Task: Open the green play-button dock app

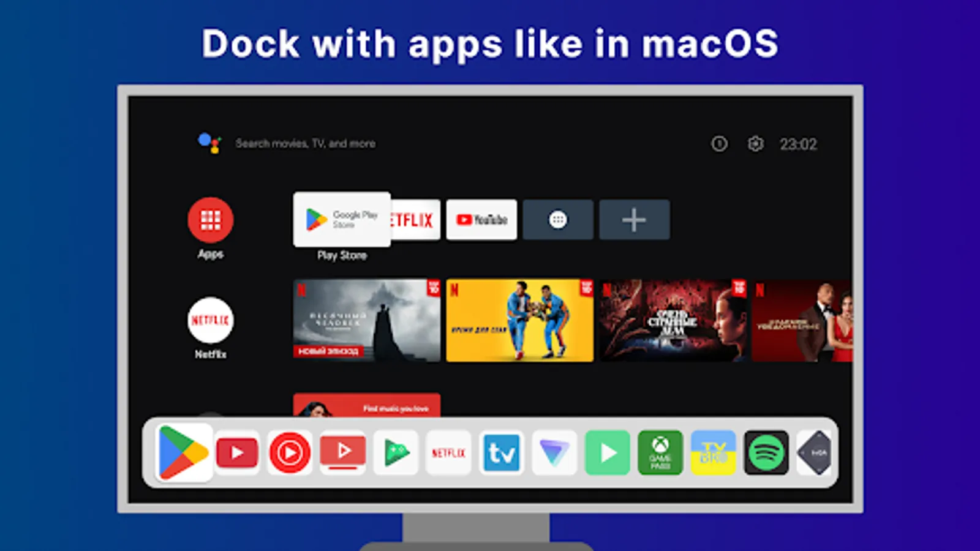Action: [x=607, y=453]
